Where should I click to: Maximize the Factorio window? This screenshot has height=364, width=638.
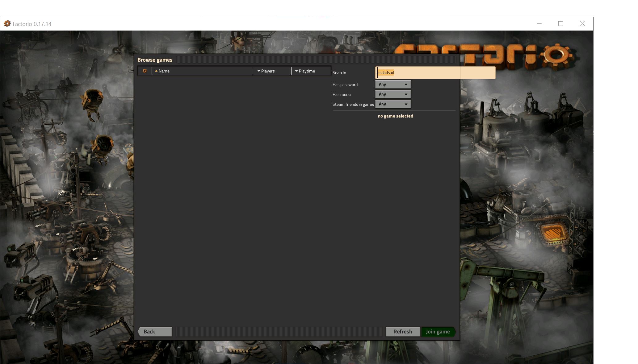561,24
